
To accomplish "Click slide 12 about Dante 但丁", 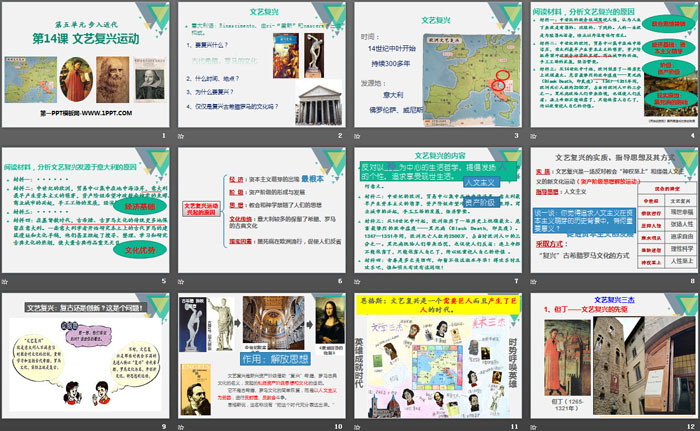I will (612, 355).
